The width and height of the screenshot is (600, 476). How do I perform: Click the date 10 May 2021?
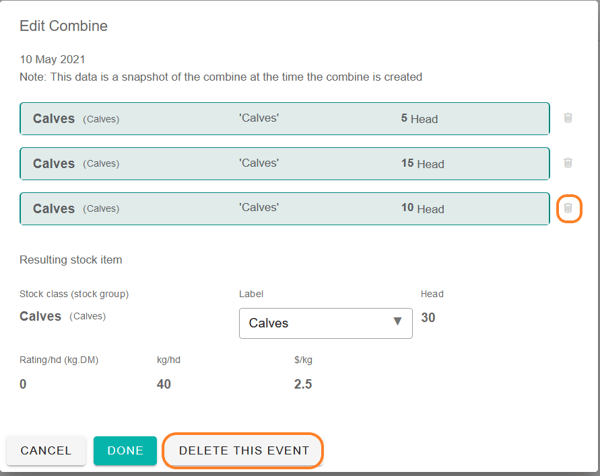52,60
